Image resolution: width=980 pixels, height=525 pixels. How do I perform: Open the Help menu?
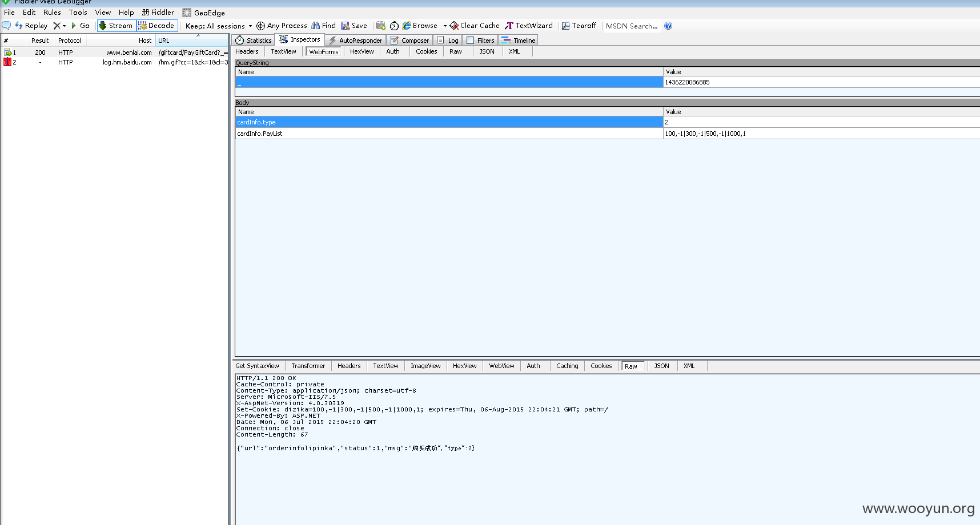tap(126, 13)
